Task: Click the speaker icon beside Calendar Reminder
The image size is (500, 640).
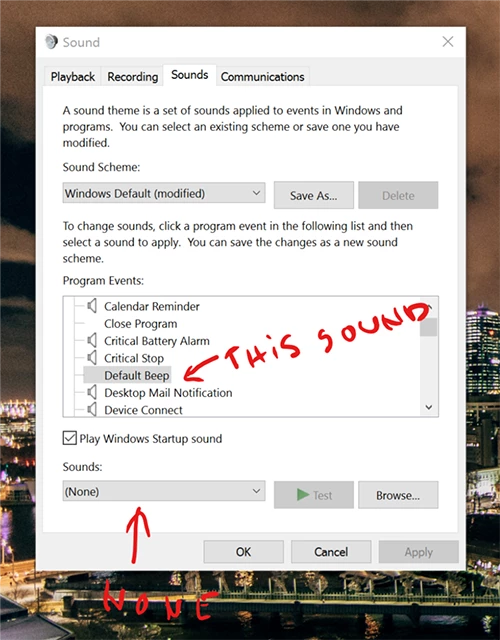Action: [x=92, y=306]
